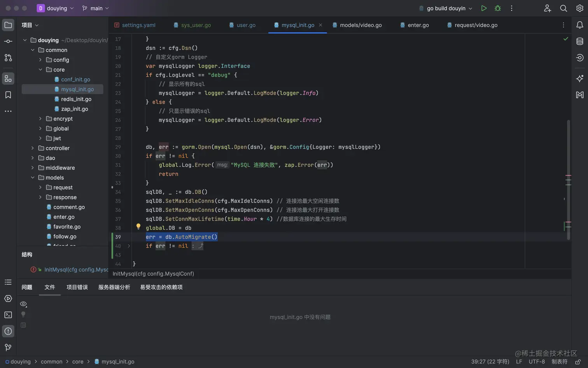588x368 pixels.
Task: Open the 项目 view mode dropdown
Action: click(30, 25)
